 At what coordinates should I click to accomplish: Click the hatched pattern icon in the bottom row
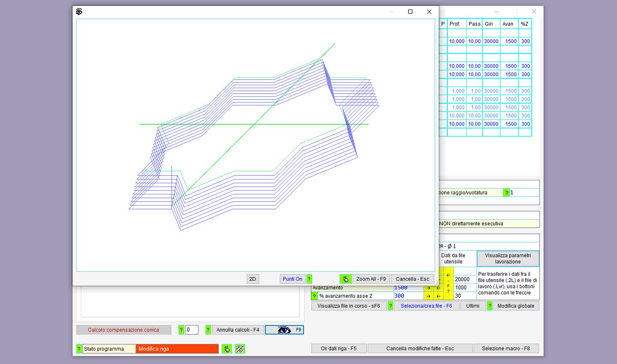pos(240,349)
